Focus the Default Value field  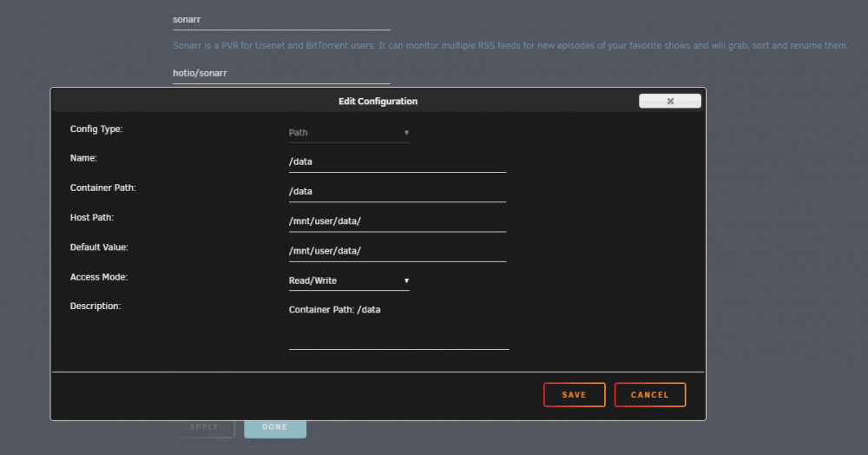398,251
